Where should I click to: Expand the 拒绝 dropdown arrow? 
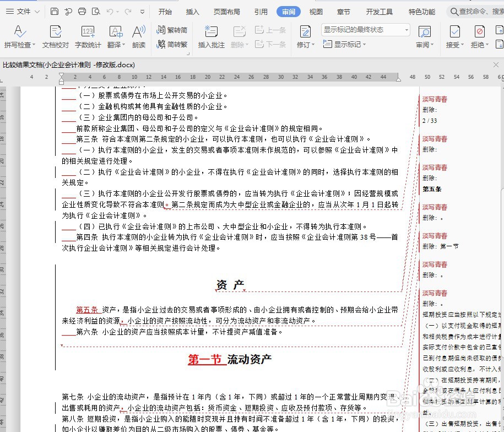(x=487, y=45)
